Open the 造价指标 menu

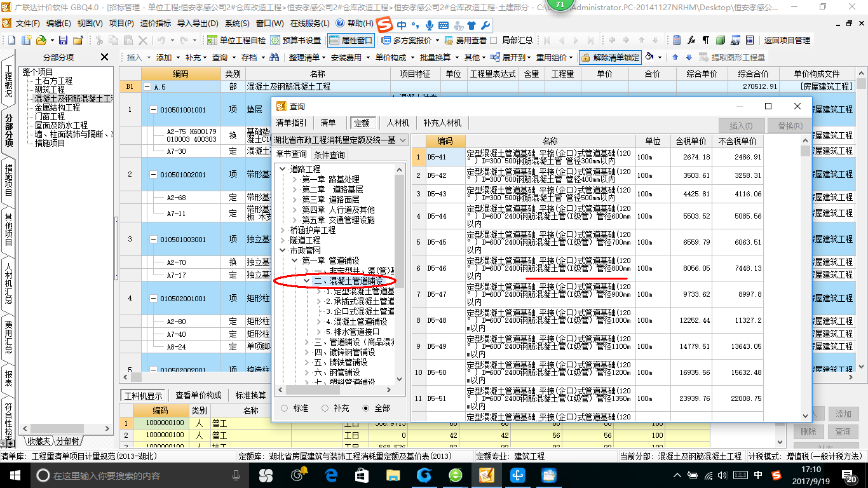pos(155,23)
